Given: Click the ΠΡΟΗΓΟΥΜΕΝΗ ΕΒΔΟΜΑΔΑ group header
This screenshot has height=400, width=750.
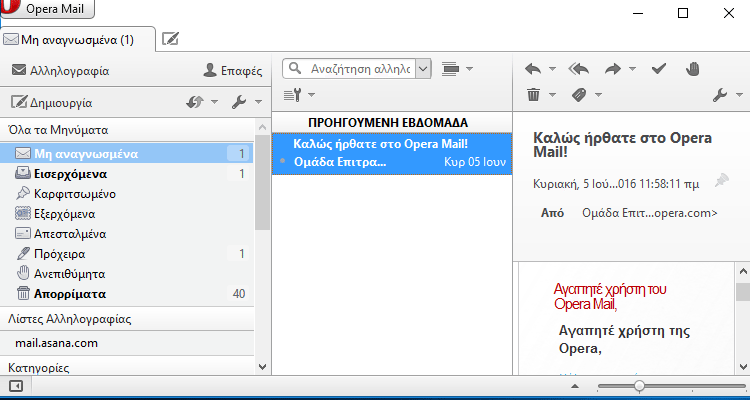Looking at the screenshot, I should click(392, 122).
